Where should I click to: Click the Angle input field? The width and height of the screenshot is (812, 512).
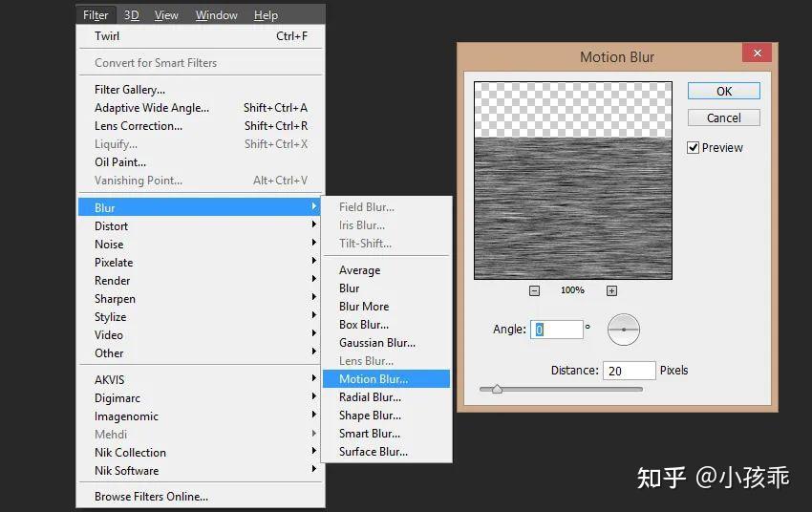pyautogui.click(x=557, y=330)
